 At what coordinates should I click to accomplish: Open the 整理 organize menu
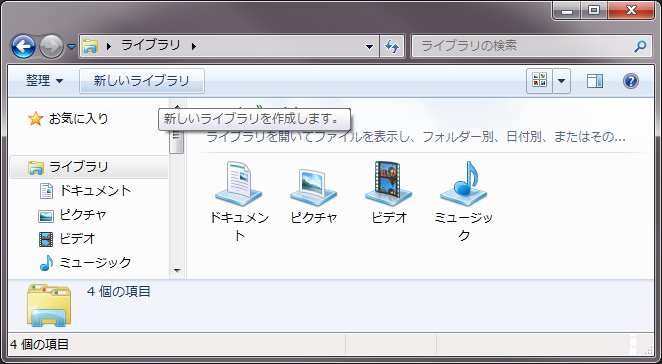[45, 80]
